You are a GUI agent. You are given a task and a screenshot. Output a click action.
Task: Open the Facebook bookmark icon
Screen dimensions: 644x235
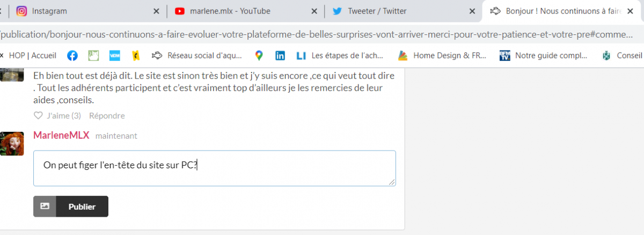point(72,55)
